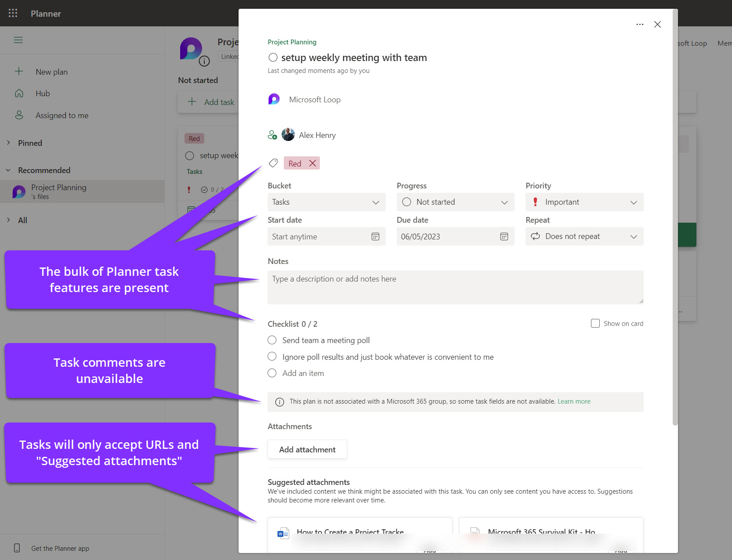732x560 pixels.
Task: Click the plus icon beside Add task
Action: (x=192, y=101)
